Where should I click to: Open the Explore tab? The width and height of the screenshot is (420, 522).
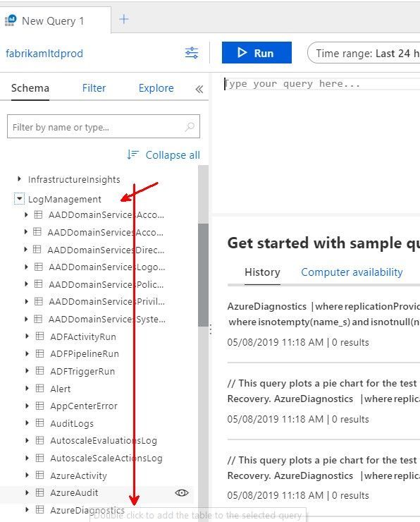pyautogui.click(x=156, y=88)
